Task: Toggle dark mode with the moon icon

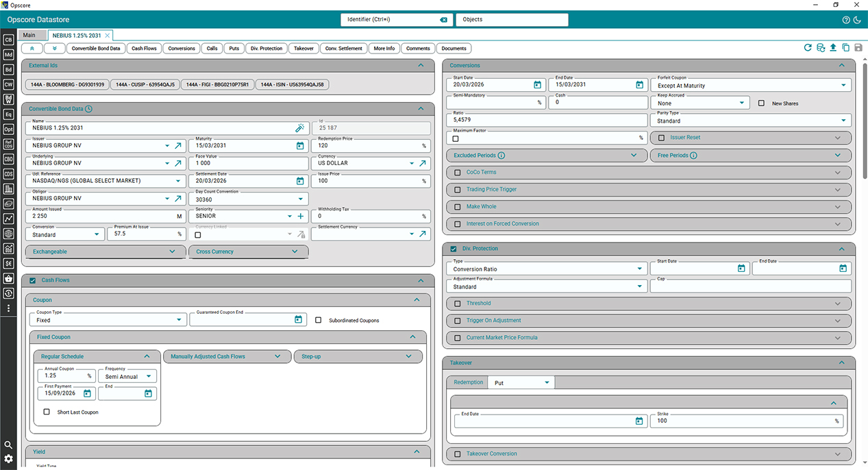Action: click(x=857, y=20)
